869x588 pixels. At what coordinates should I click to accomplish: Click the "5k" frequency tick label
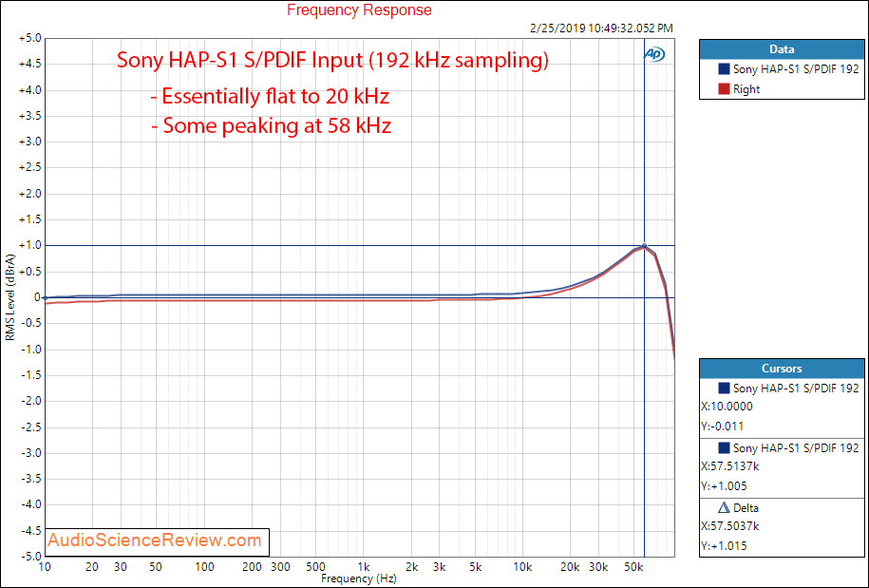475,567
